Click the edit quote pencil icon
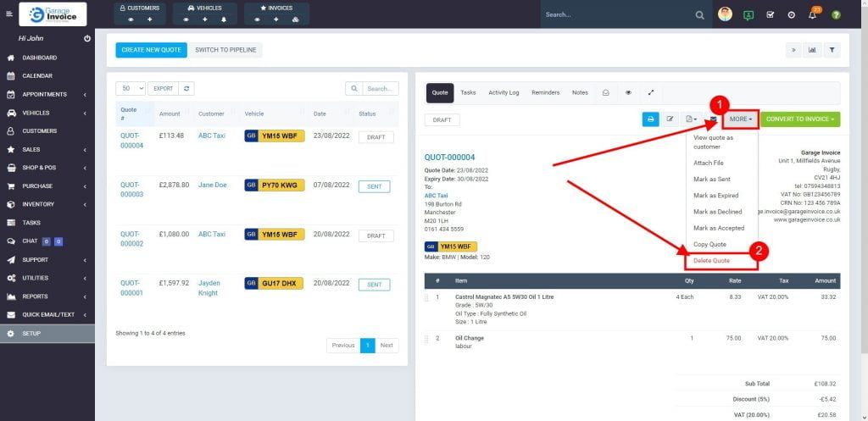Image resolution: width=868 pixels, height=421 pixels. 670,119
